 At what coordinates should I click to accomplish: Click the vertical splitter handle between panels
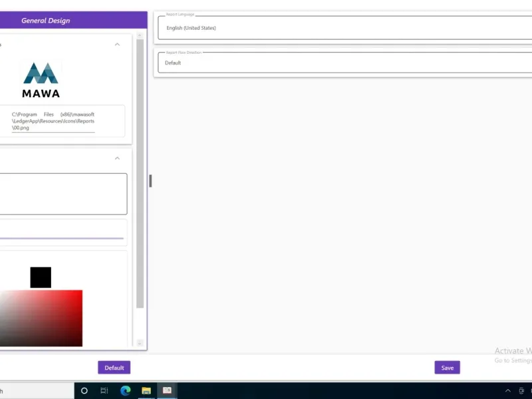tap(150, 181)
